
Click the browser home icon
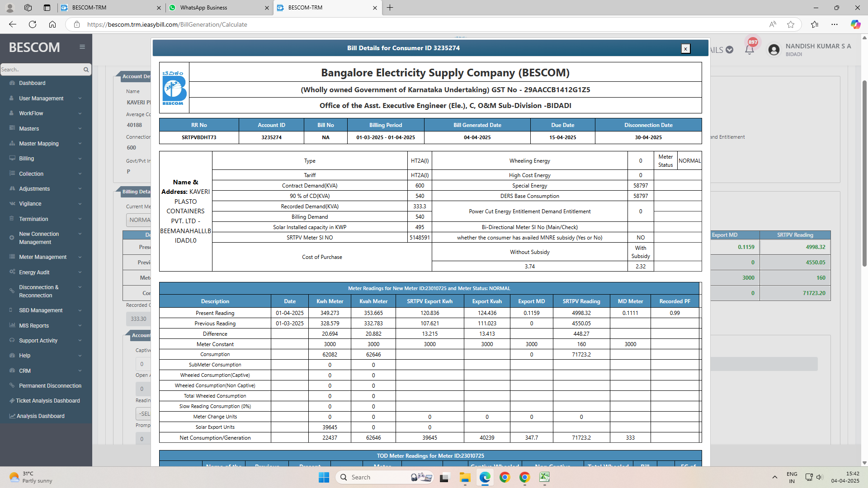click(x=52, y=24)
